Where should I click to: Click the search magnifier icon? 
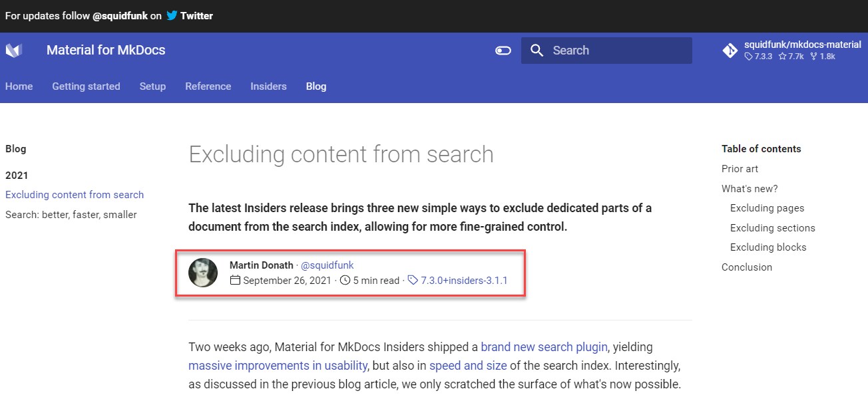(537, 51)
